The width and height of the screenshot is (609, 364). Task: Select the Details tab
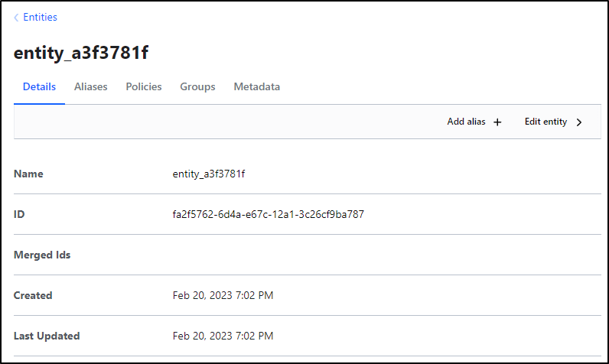click(39, 86)
